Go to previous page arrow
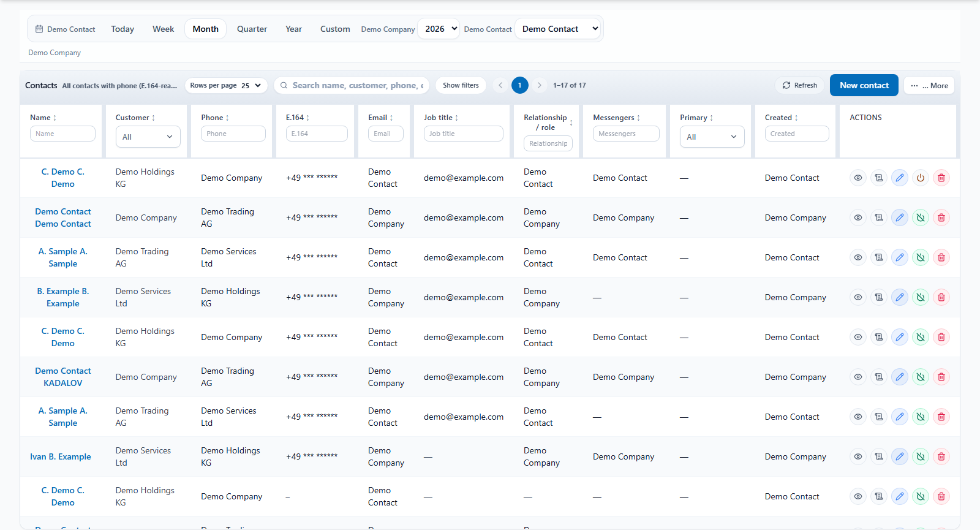The width and height of the screenshot is (980, 530). click(500, 85)
